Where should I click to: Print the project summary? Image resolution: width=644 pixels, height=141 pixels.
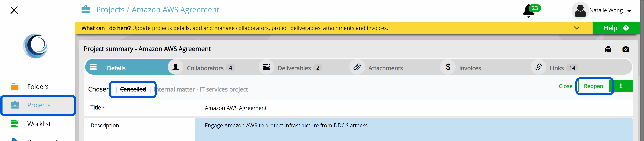pyautogui.click(x=608, y=49)
